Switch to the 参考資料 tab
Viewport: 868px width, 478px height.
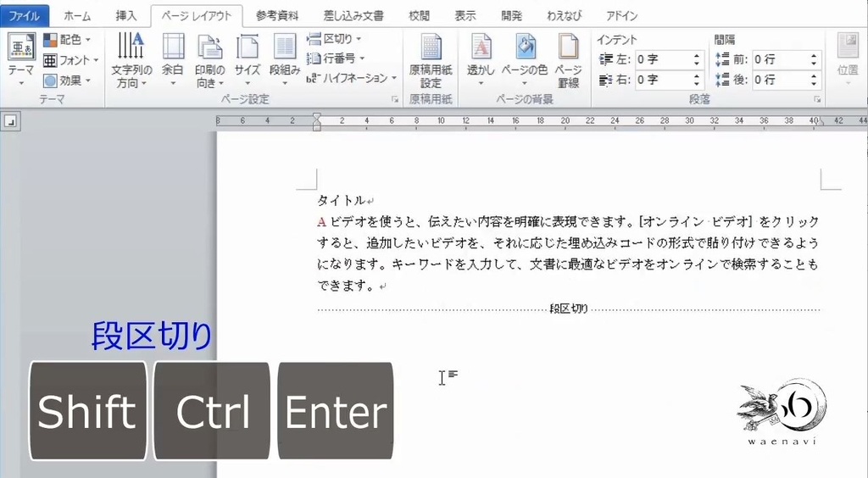(x=277, y=15)
